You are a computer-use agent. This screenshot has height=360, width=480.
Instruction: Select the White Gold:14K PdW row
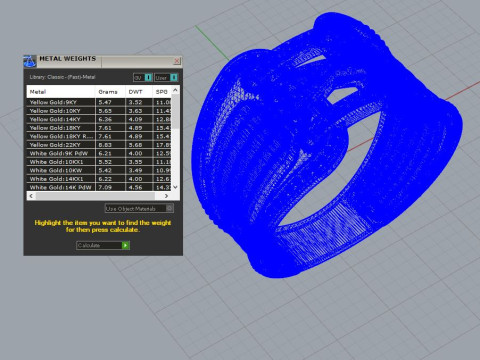point(99,187)
